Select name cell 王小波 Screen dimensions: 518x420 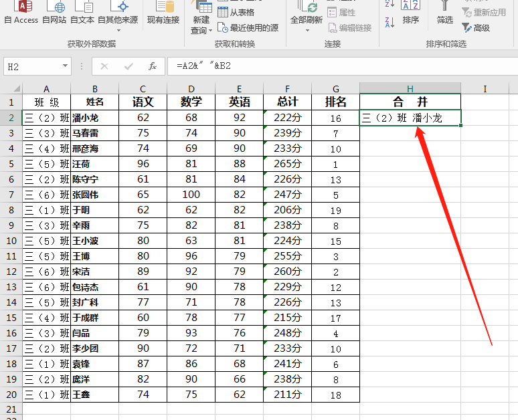coord(95,241)
